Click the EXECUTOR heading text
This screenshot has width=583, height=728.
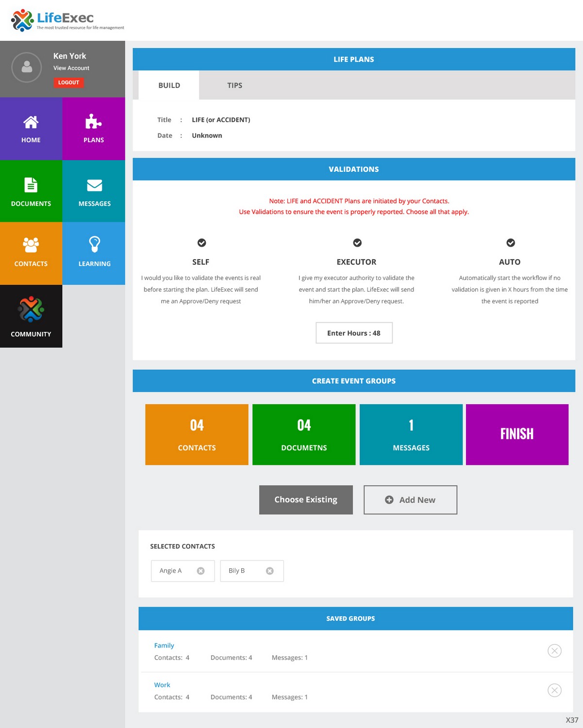coord(356,262)
